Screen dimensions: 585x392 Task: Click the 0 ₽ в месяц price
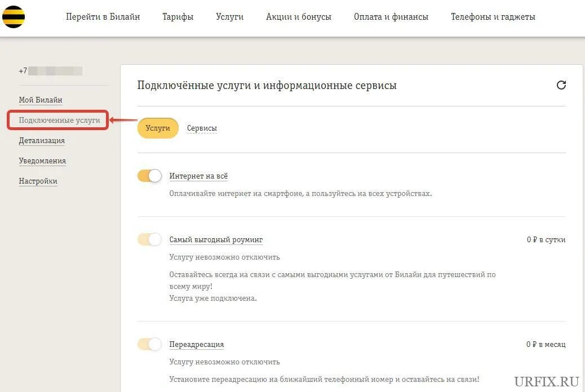(546, 344)
